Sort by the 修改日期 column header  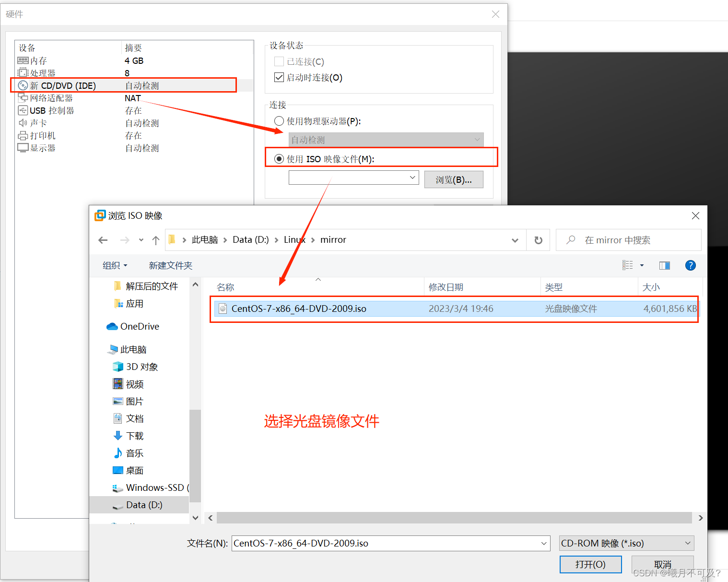click(446, 287)
